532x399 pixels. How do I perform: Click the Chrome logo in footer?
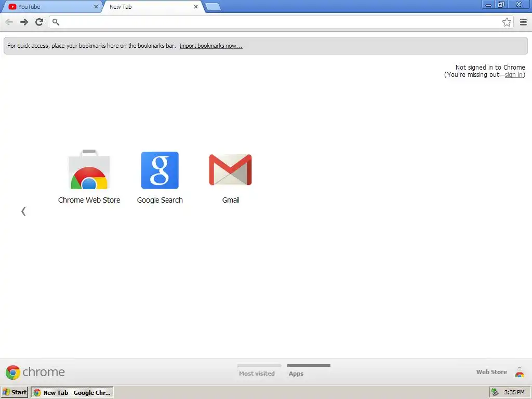coord(35,372)
